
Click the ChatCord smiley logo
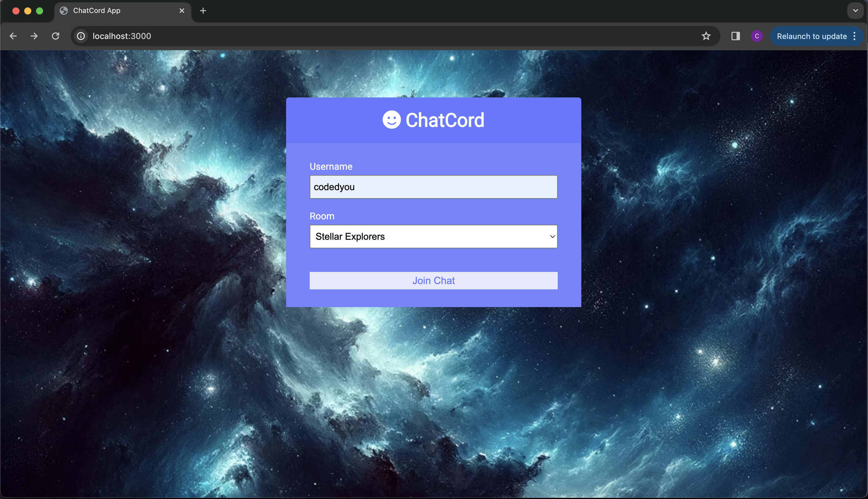[x=391, y=120]
